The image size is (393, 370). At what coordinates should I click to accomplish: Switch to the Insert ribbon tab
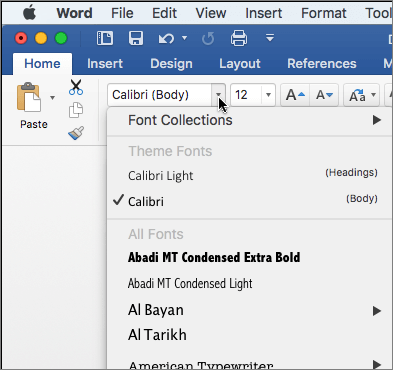(105, 64)
